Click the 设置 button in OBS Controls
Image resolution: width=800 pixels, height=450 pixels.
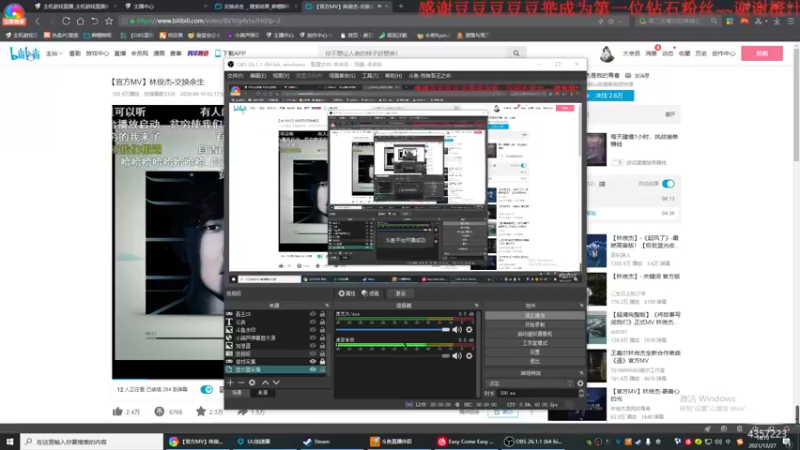coord(534,352)
